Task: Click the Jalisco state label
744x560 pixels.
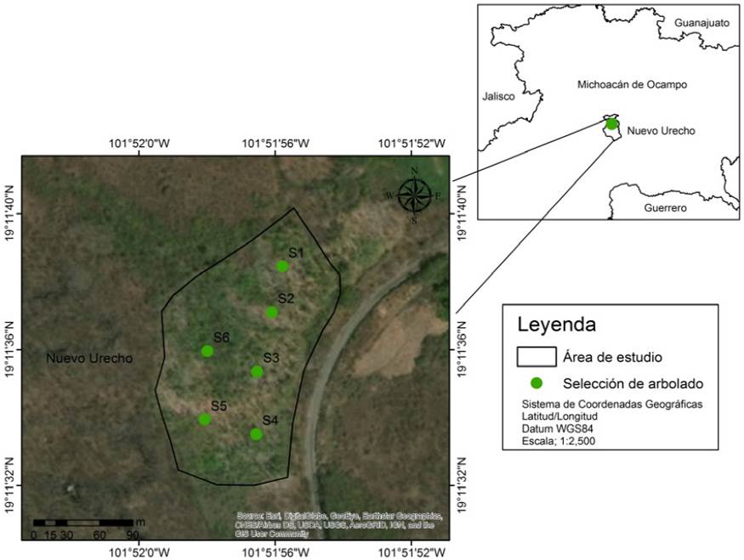Action: click(498, 96)
